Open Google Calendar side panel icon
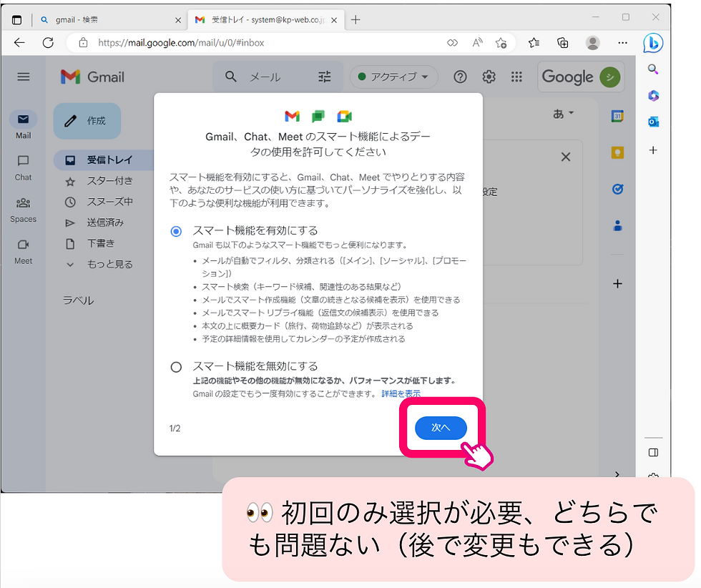Screen dimensions: 701x588 (x=617, y=117)
